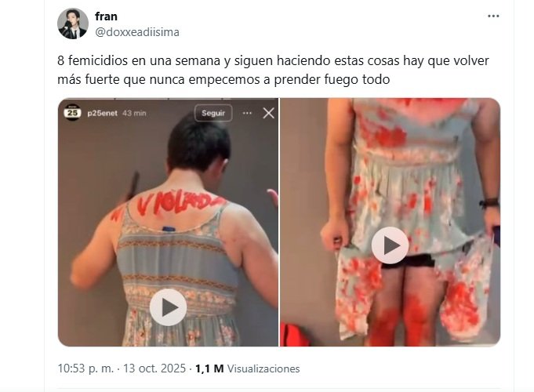Click the 13 oct. 2025 date

pyautogui.click(x=154, y=368)
